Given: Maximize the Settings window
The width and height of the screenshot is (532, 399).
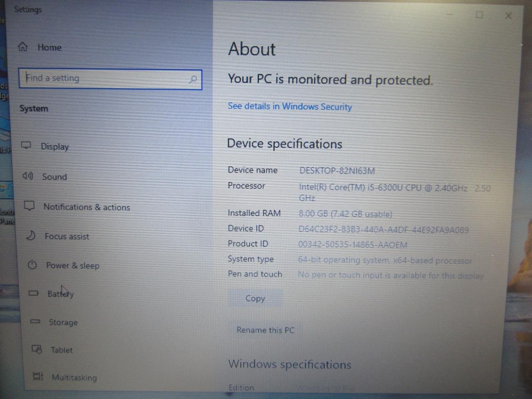Looking at the screenshot, I should [479, 15].
